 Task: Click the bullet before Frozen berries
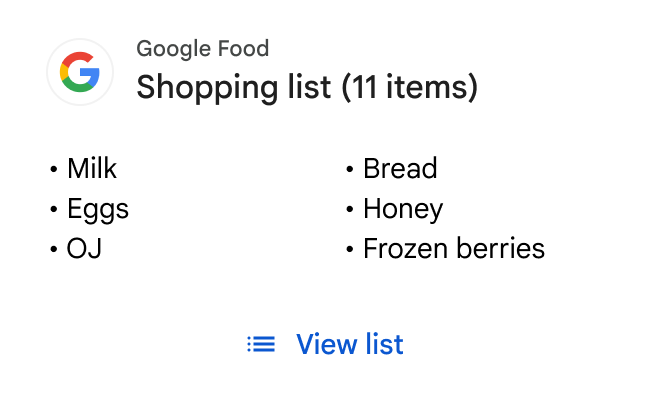(x=349, y=250)
